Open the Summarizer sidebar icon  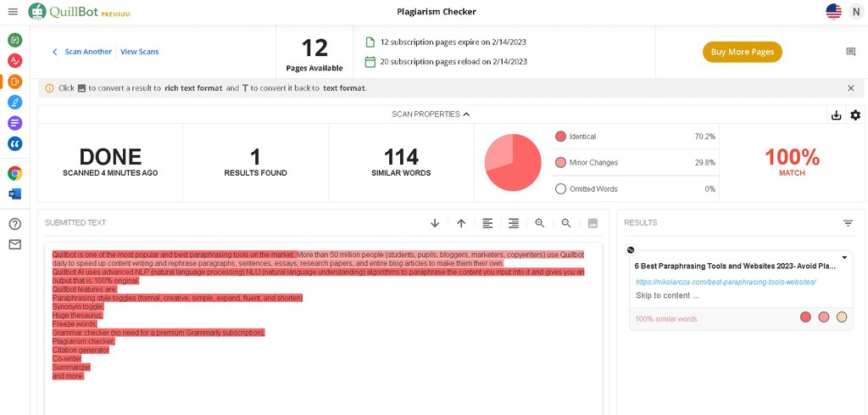tap(15, 123)
